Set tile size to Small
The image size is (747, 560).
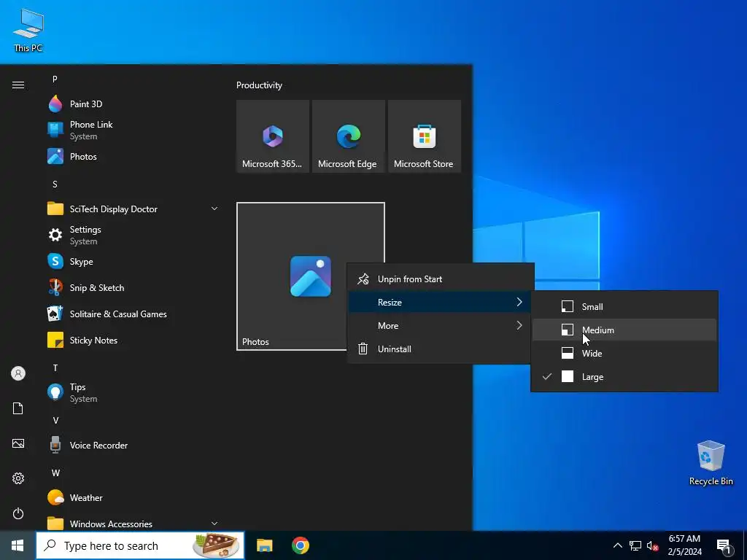(x=624, y=307)
